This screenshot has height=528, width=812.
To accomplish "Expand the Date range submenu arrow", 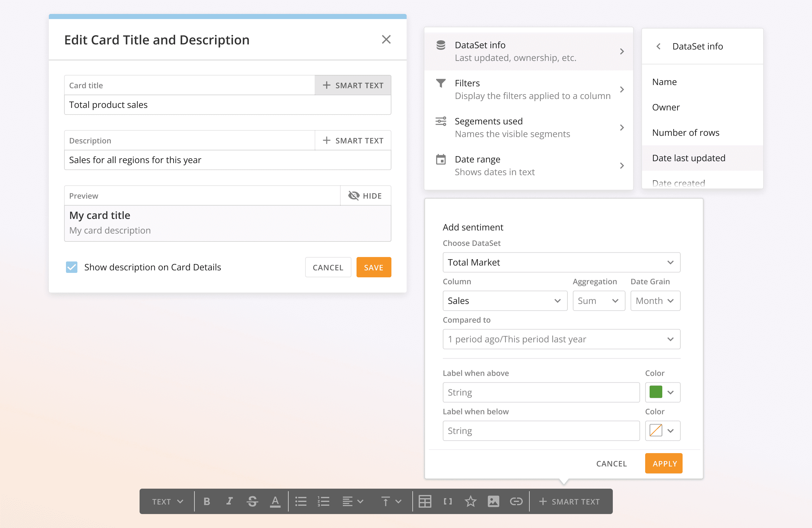I will (x=622, y=166).
